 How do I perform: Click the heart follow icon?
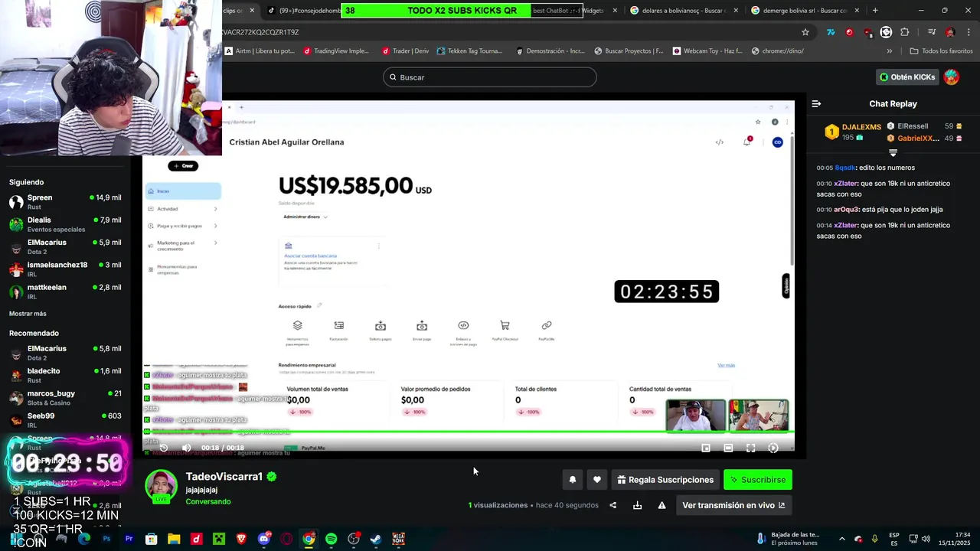click(x=597, y=480)
